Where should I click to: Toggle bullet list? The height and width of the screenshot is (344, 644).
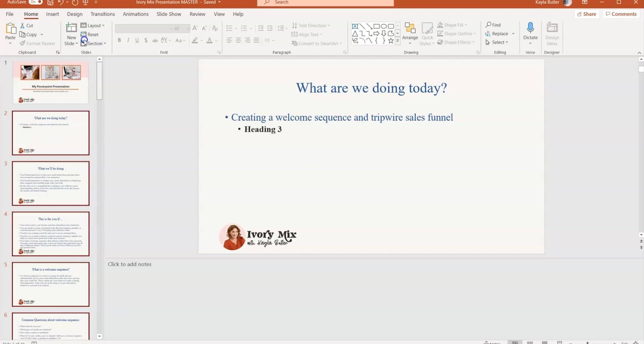tap(229, 28)
